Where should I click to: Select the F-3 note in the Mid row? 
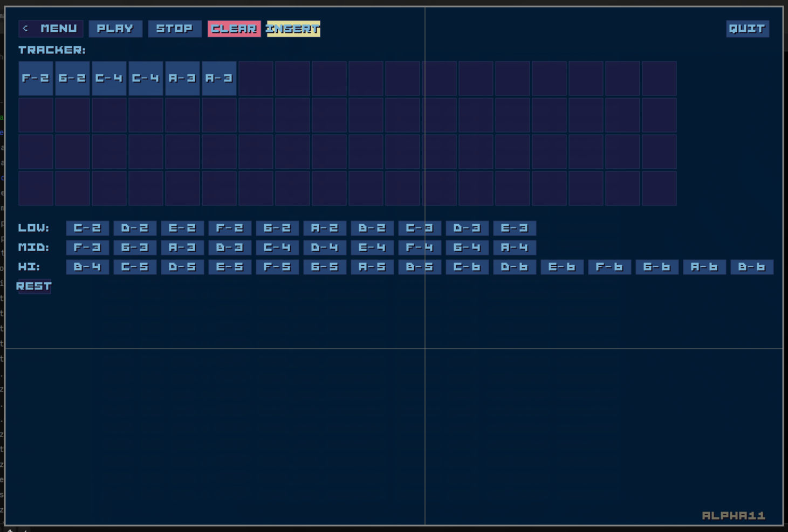87,247
